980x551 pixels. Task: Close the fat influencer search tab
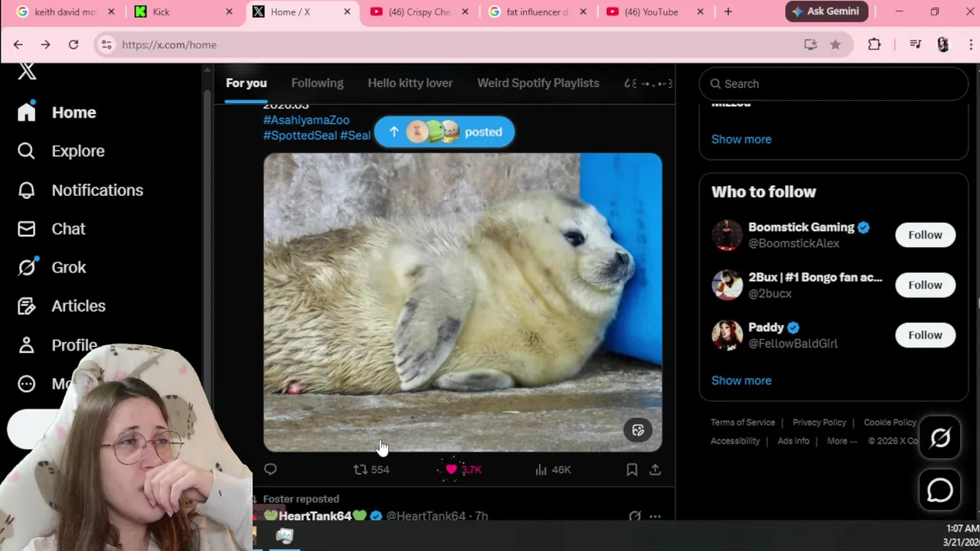click(x=583, y=11)
